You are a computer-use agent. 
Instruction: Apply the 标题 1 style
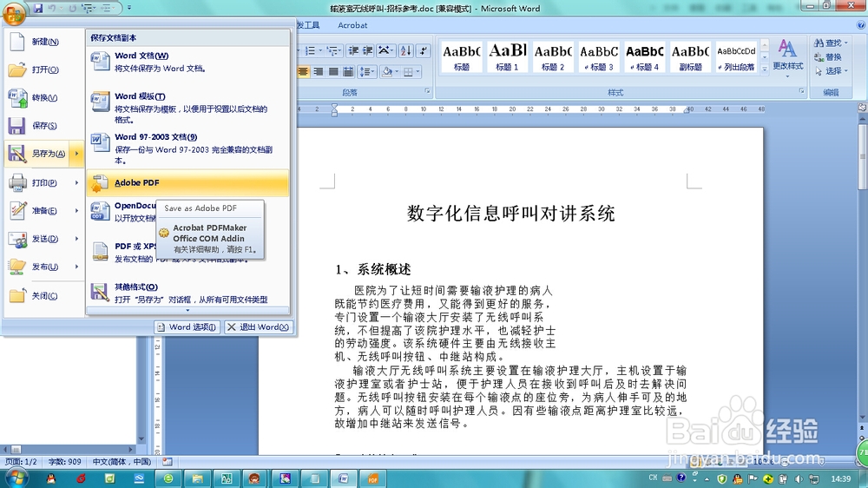[x=507, y=57]
